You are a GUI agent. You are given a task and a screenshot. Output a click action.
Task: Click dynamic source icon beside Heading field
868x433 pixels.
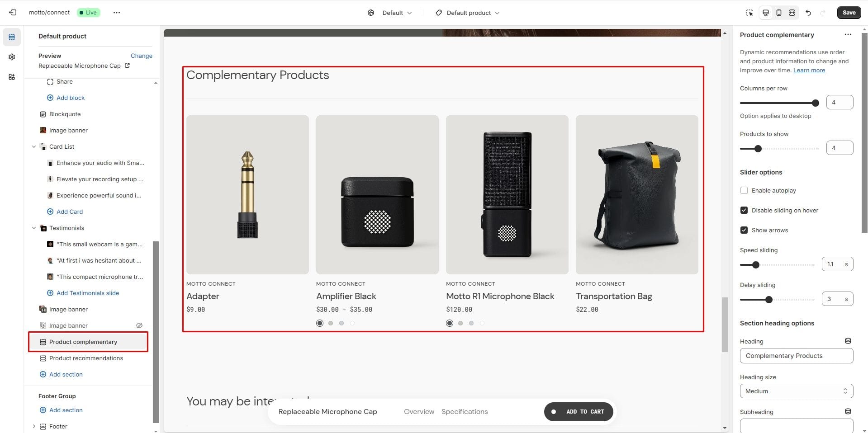point(848,341)
